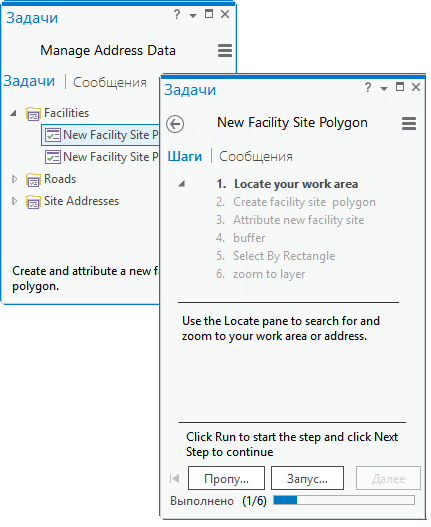Image resolution: width=431 pixels, height=527 pixels.
Task: Collapse step 1 Locate your work area
Action: pyautogui.click(x=182, y=184)
